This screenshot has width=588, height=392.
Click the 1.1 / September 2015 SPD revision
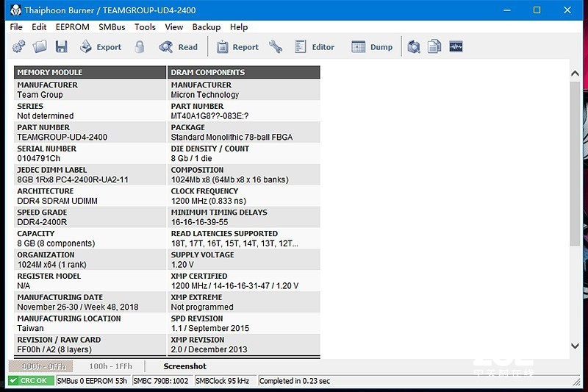point(210,328)
